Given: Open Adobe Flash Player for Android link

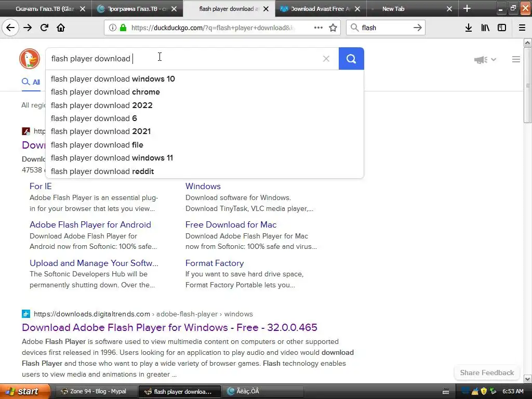Looking at the screenshot, I should point(90,224).
